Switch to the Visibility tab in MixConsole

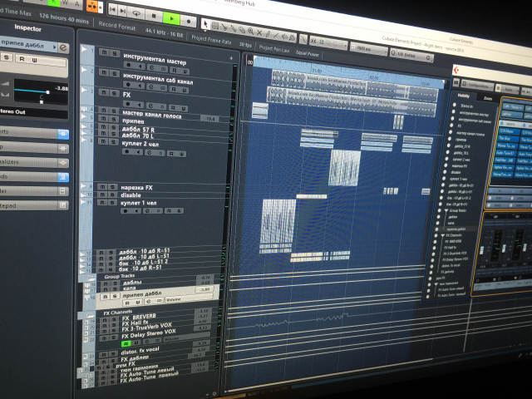463,96
